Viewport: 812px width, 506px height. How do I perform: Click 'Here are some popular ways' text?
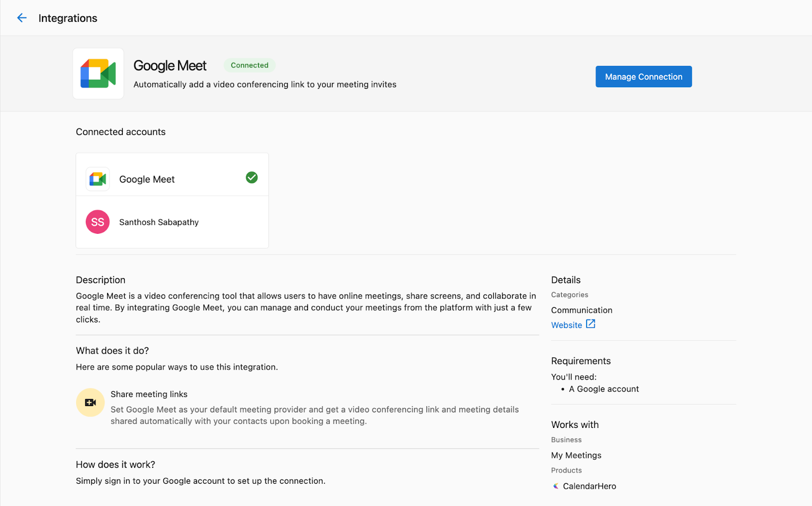[x=177, y=367]
